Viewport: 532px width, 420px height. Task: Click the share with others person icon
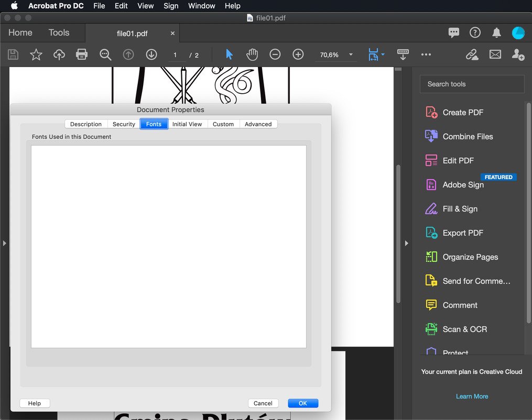[518, 54]
